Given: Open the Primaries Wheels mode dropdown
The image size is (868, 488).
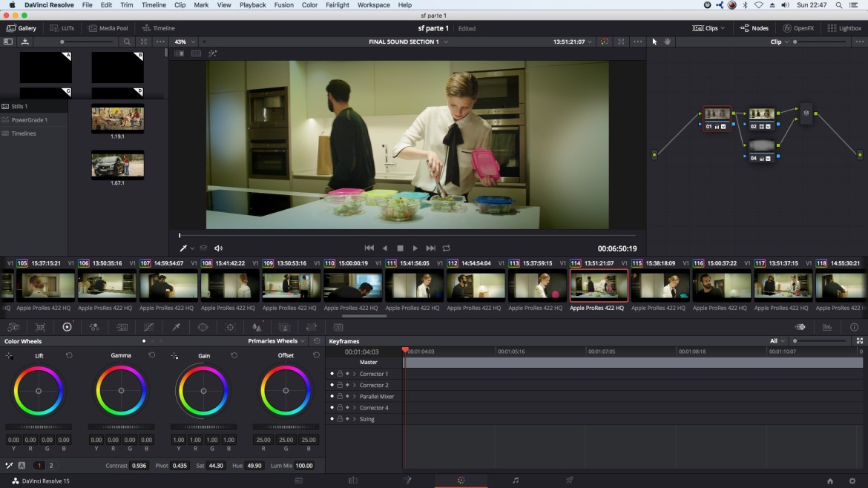Looking at the screenshot, I should 276,341.
